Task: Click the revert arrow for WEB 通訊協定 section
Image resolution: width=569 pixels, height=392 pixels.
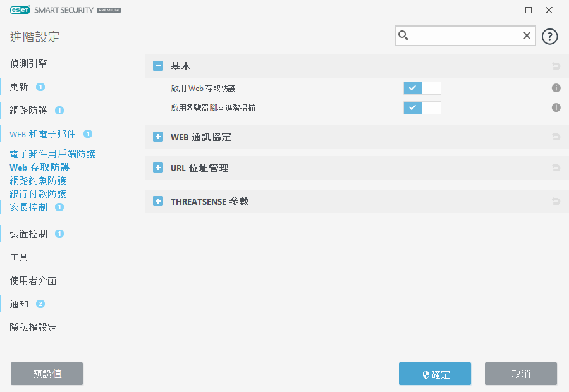Action: pyautogui.click(x=556, y=137)
